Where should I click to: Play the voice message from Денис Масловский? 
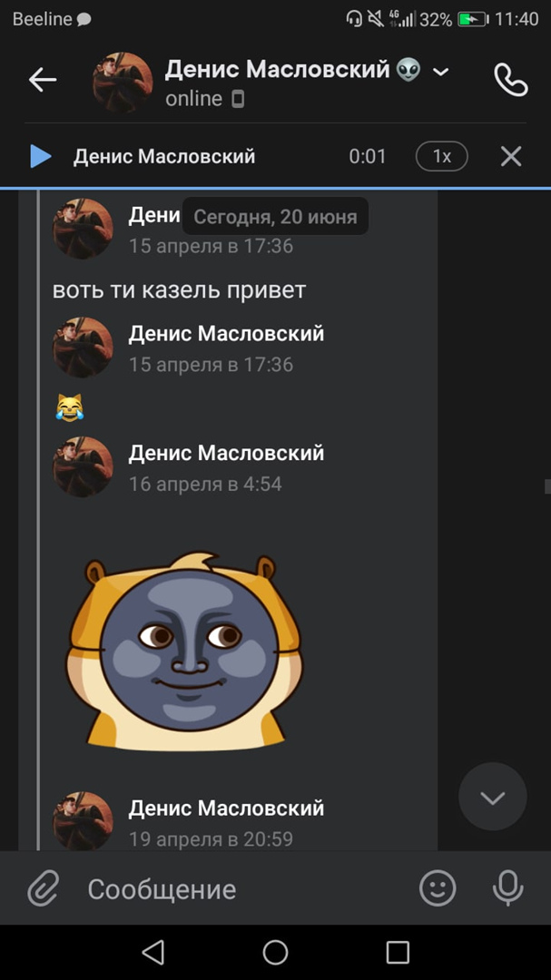pyautogui.click(x=41, y=156)
